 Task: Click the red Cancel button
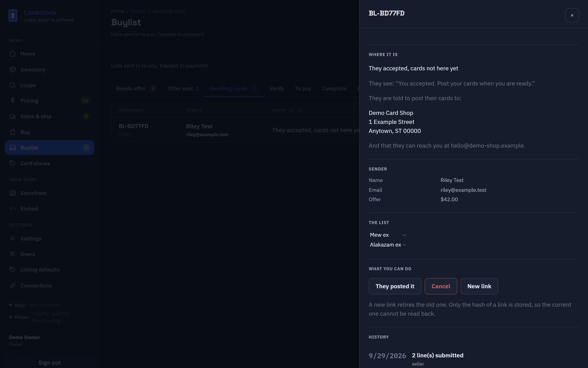pos(441,286)
